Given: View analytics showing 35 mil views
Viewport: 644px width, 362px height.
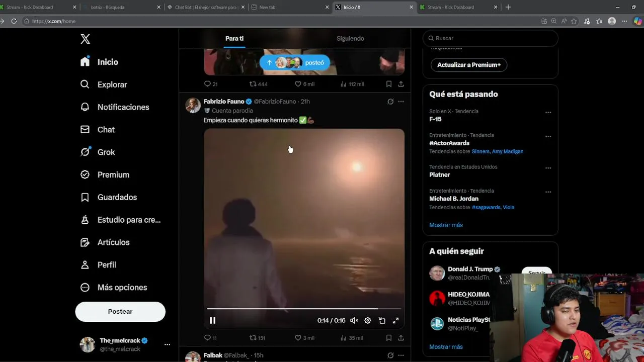Looking at the screenshot, I should (x=352, y=338).
